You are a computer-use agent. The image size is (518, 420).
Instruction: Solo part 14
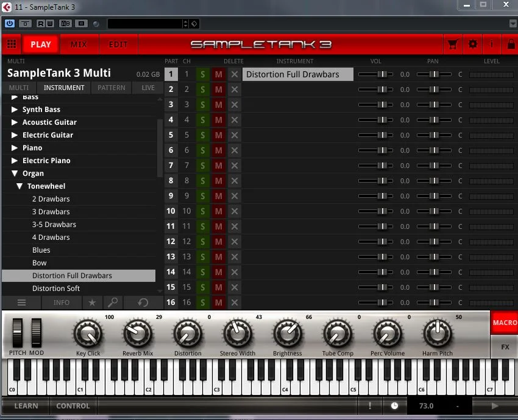pos(202,272)
